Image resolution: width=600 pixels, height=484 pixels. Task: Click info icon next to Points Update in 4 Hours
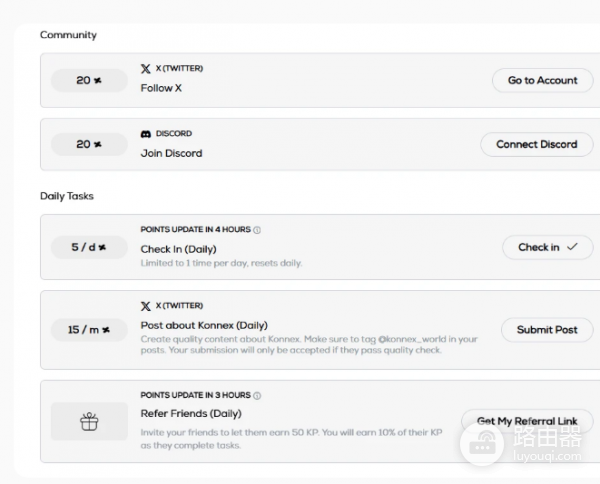pyautogui.click(x=257, y=230)
